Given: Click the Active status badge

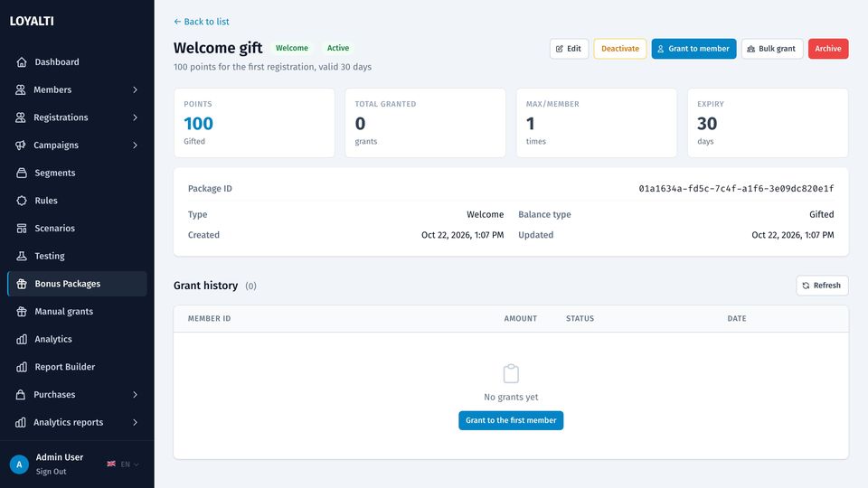Looking at the screenshot, I should (x=337, y=48).
